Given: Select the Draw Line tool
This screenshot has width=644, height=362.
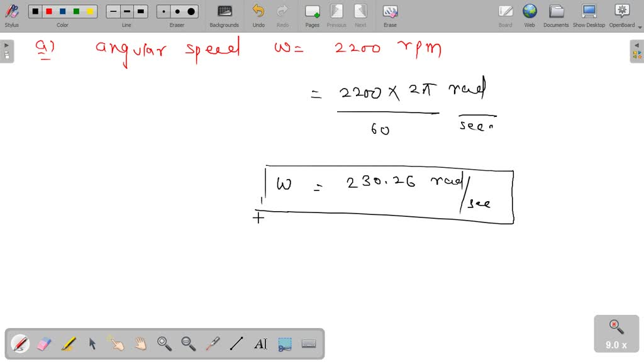Looking at the screenshot, I should pyautogui.click(x=236, y=343).
